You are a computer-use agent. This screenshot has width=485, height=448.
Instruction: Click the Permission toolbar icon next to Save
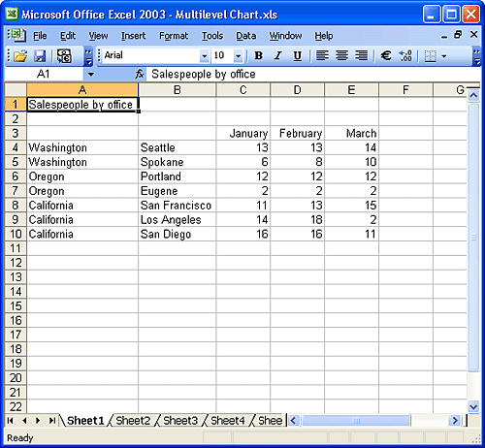tap(64, 56)
